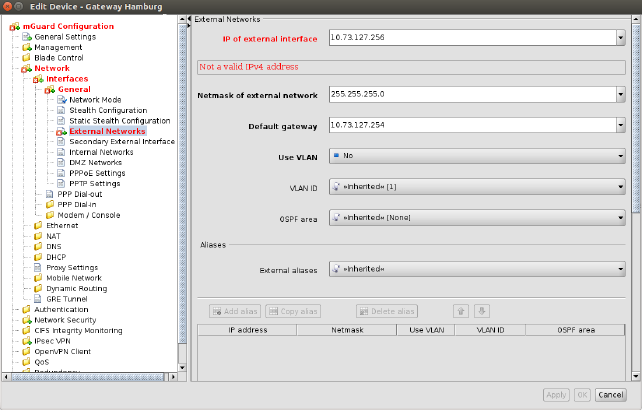Open the Netmask of external network dropdown arrow
Image resolution: width=642 pixels, height=410 pixels.
point(621,95)
